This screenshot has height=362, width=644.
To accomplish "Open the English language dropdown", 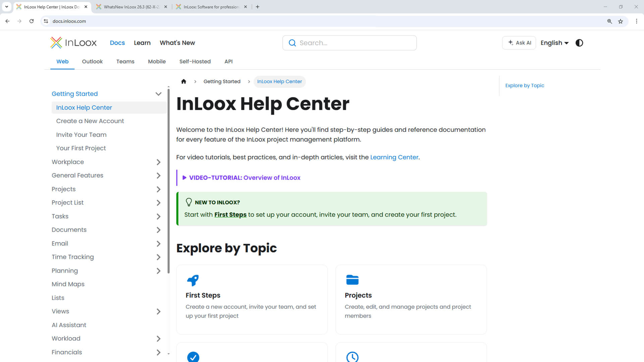I will (x=554, y=43).
